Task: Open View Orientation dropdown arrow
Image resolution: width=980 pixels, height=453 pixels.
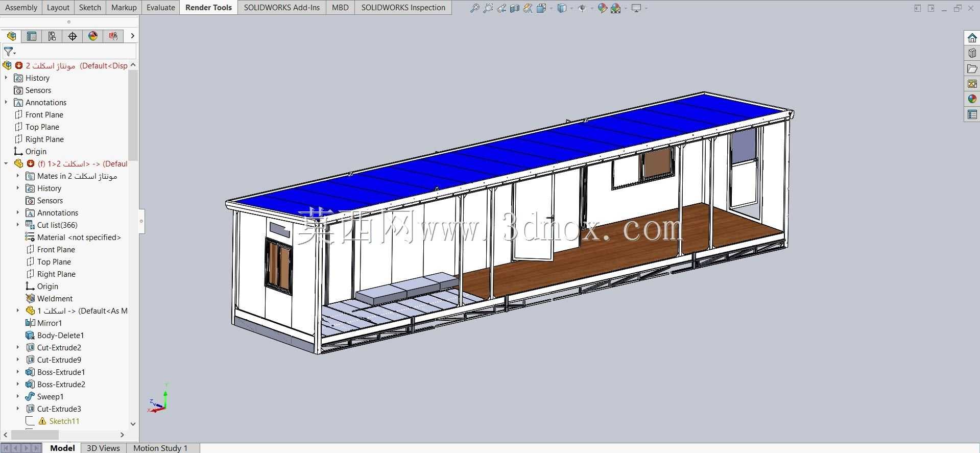Action: pos(551,8)
